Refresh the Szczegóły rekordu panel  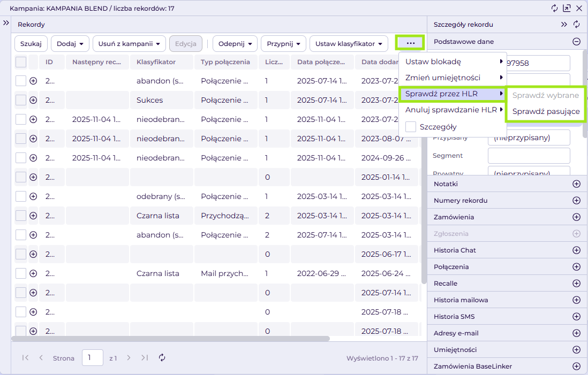coord(576,25)
